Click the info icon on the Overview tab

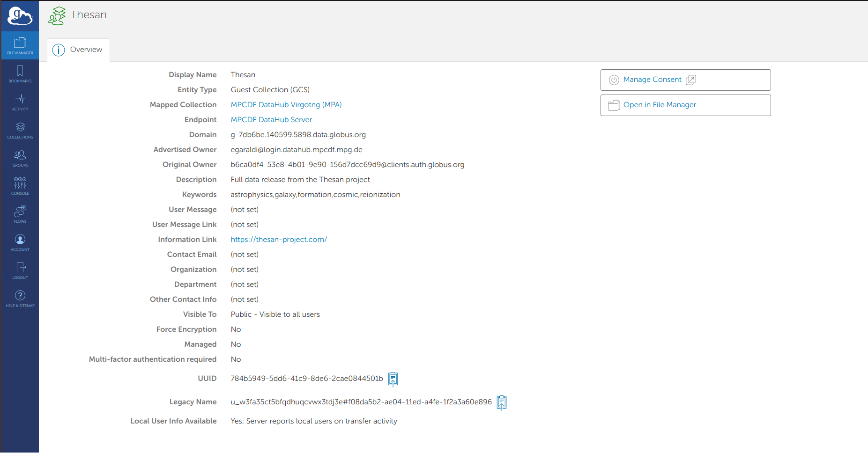click(59, 50)
